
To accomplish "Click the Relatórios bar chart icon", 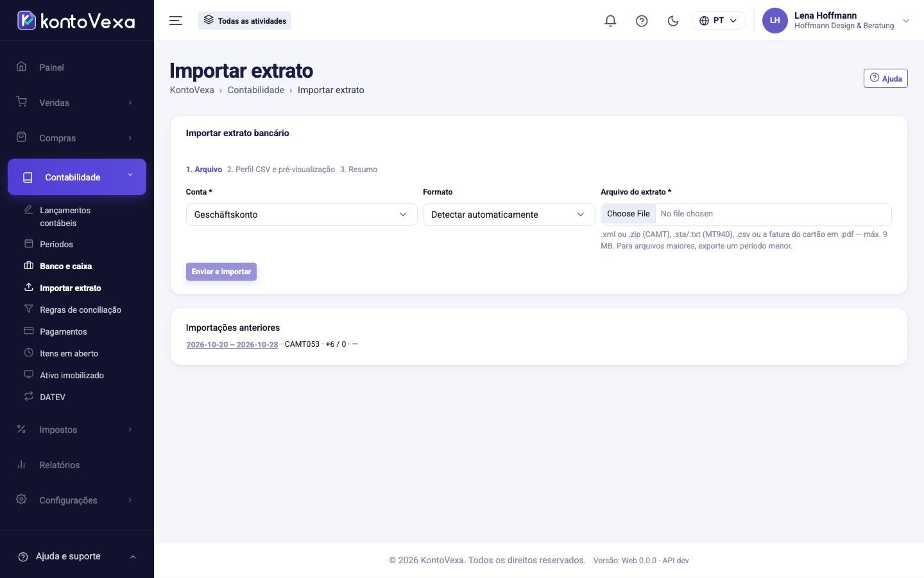I will [x=22, y=464].
